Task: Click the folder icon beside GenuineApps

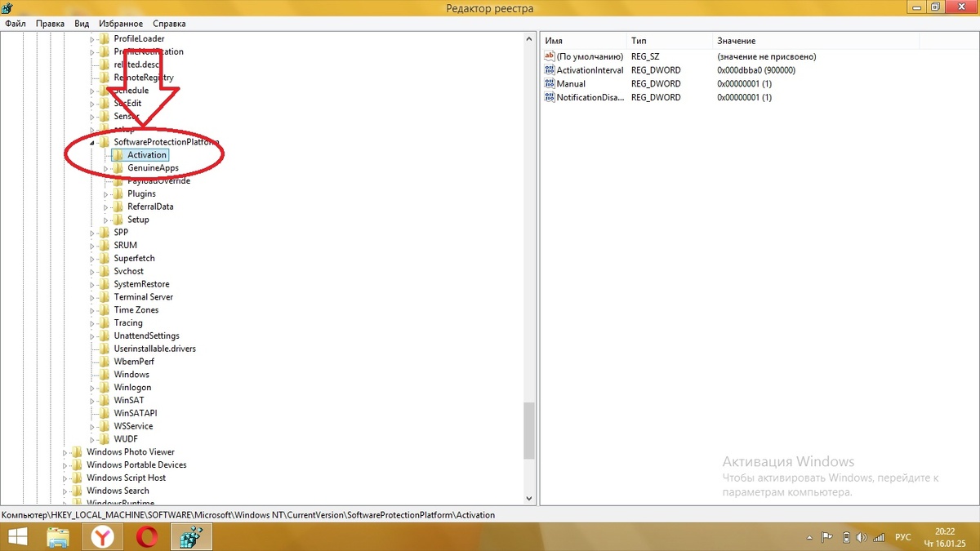Action: (x=118, y=168)
